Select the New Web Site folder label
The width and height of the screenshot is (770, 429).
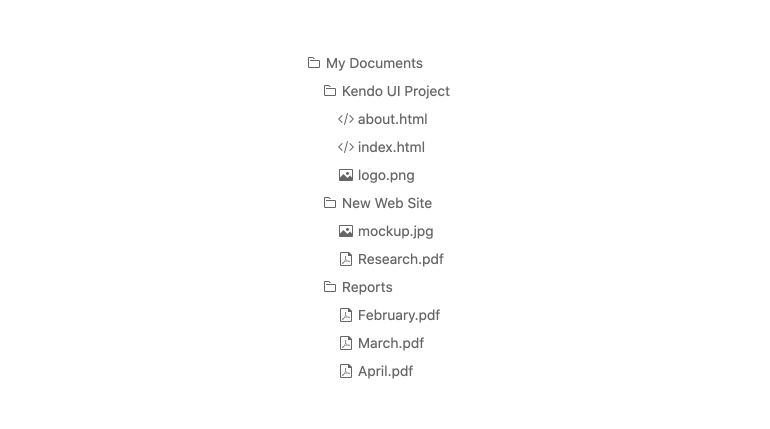coord(387,203)
